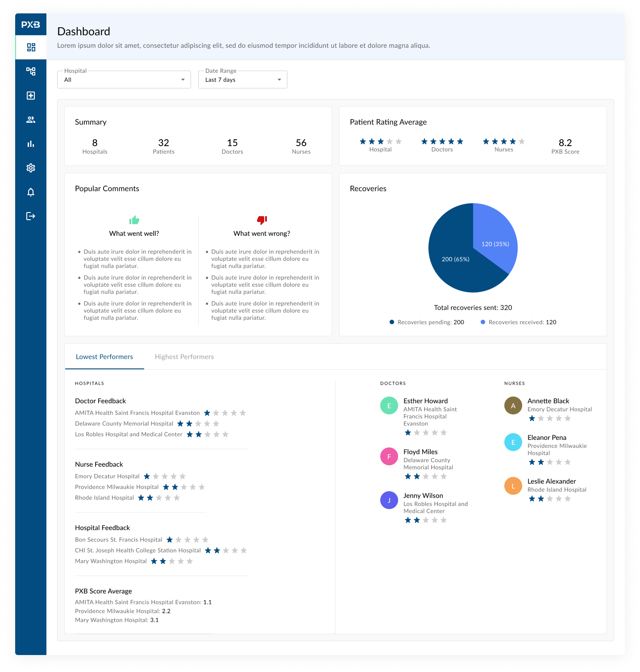The width and height of the screenshot is (640, 672).
Task: Click Esther Howard's avatar circle
Action: click(x=389, y=405)
